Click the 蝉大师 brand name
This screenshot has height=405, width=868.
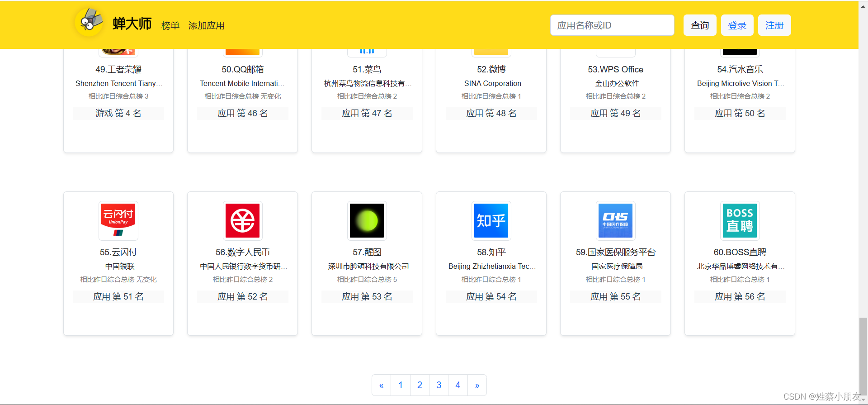click(x=132, y=24)
